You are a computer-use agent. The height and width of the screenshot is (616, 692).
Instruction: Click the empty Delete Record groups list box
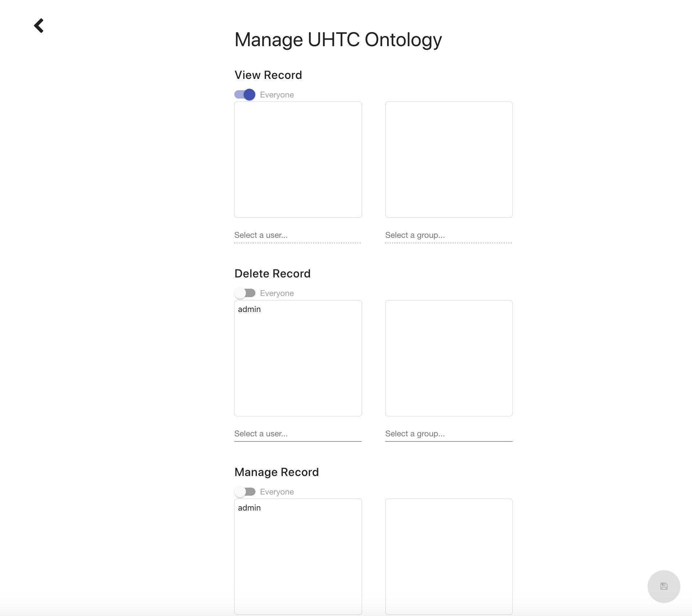click(x=449, y=358)
